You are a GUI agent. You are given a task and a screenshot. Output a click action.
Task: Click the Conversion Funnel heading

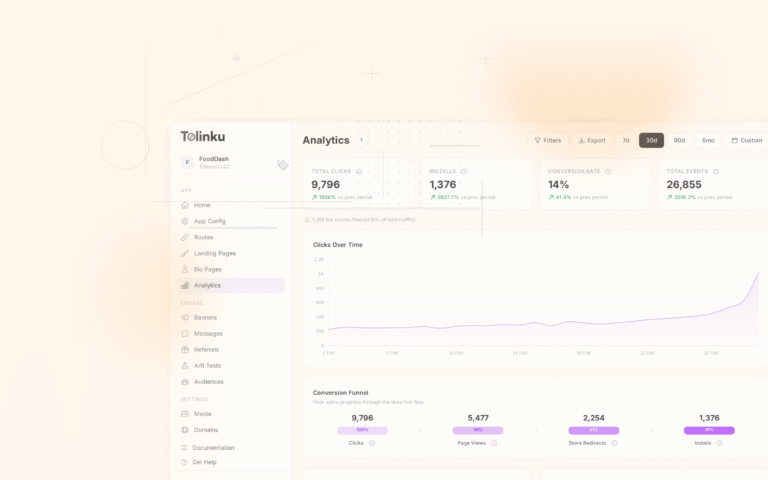[340, 393]
